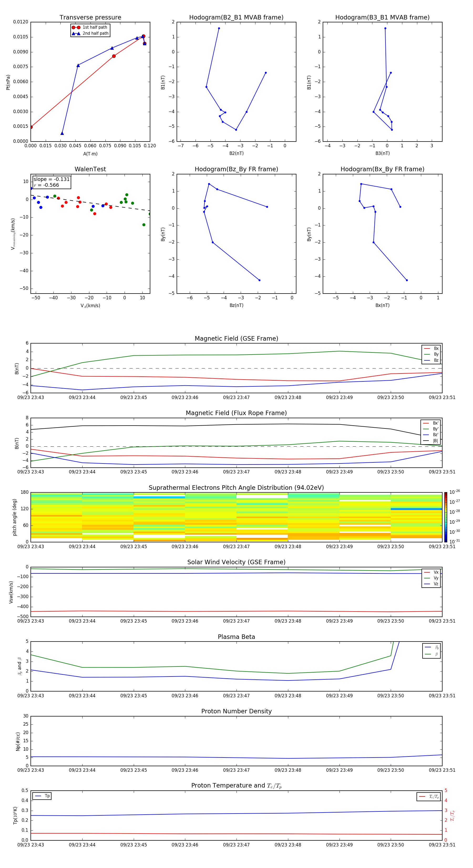Click the By' legend entry in Flux Rope panel
The width and height of the screenshot is (473, 868).
(431, 429)
